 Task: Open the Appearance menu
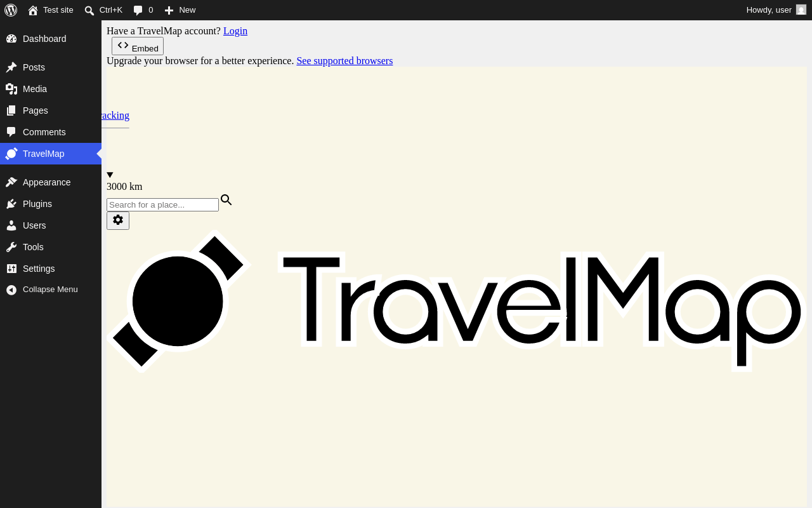click(51, 182)
